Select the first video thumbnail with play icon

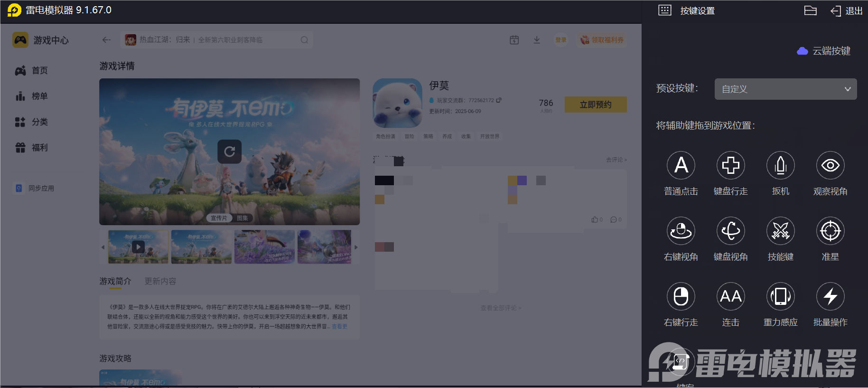coord(138,247)
